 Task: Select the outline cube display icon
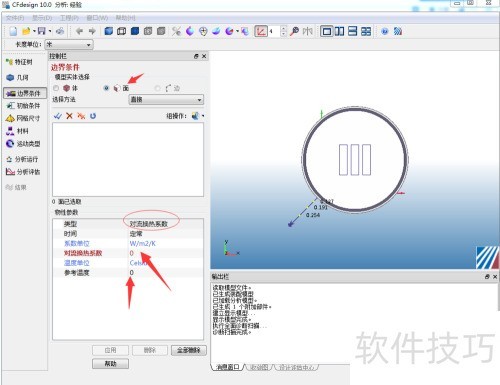click(x=122, y=31)
